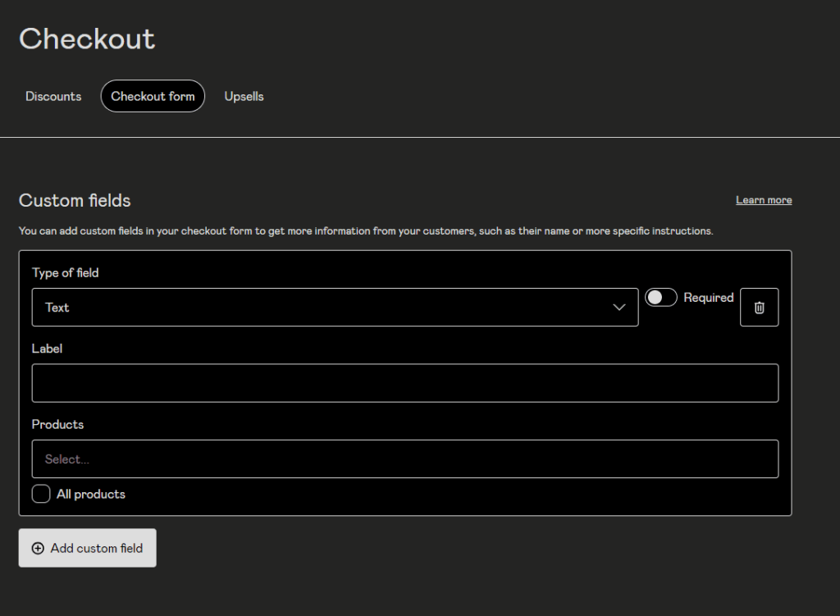Viewport: 840px width, 616px height.
Task: Switch to the Discounts tab
Action: 53,96
